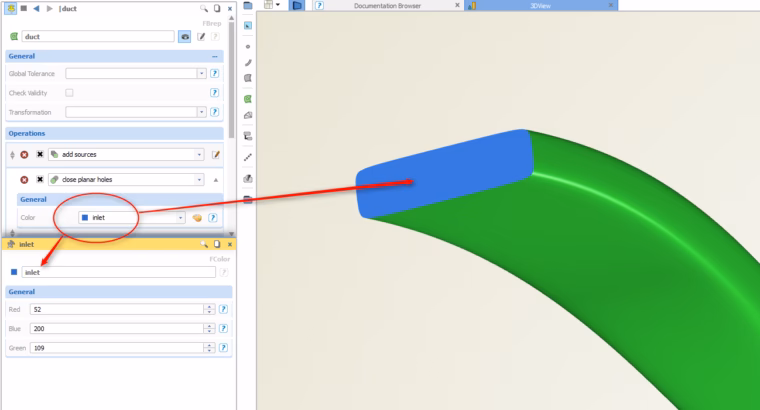Remove the add sources operation red icon

(24, 155)
